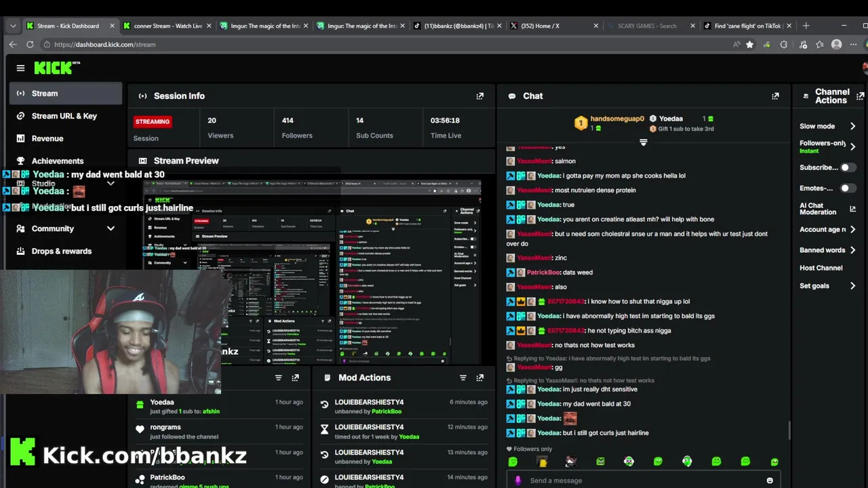Click the read aloud icon in the address bar
The image size is (868, 488).
[x=736, y=44]
